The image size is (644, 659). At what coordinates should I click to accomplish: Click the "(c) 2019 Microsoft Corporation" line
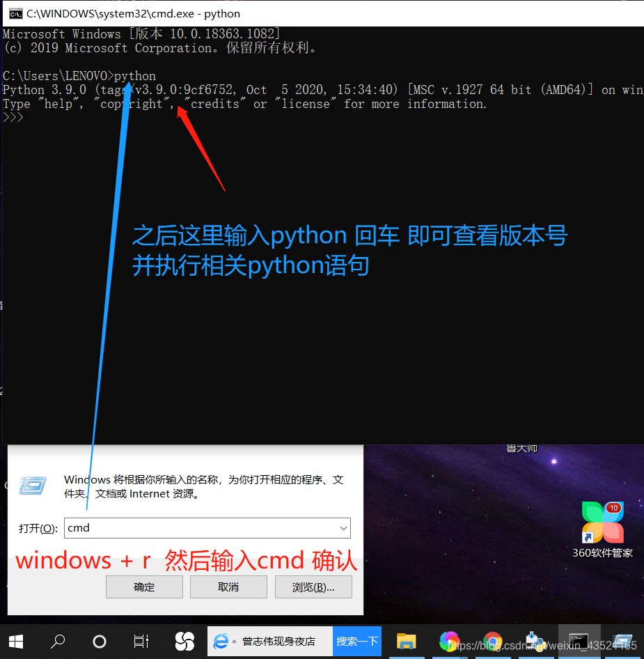click(159, 48)
